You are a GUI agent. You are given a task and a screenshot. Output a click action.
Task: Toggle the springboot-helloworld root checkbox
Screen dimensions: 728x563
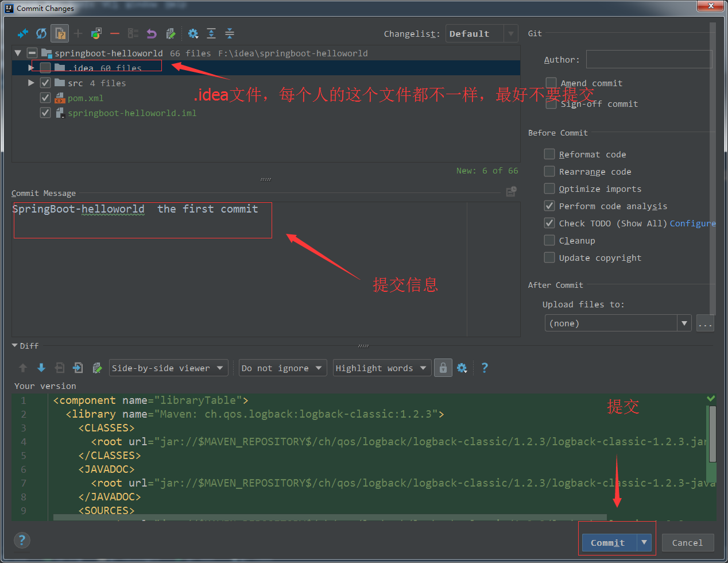pos(32,53)
